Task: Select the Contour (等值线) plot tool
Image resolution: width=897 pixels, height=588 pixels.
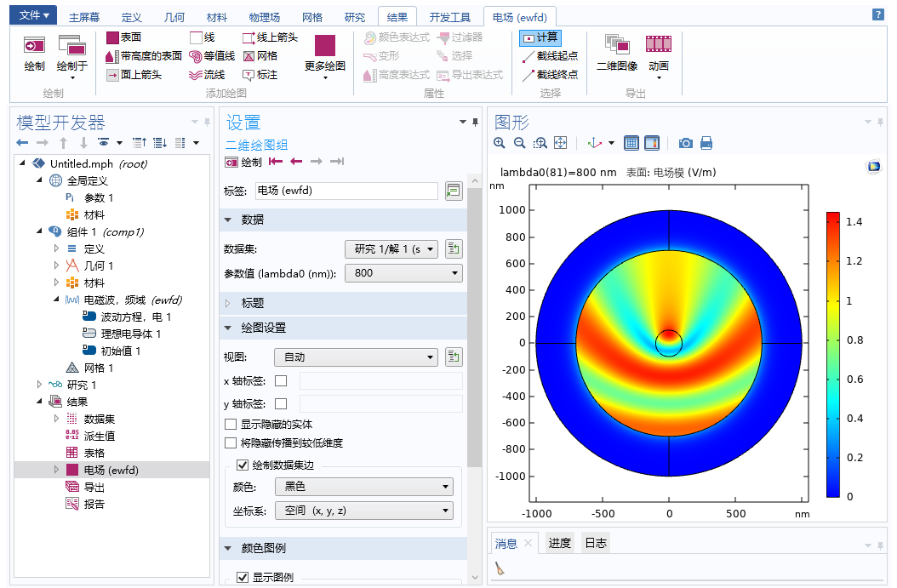Action: (x=197, y=56)
